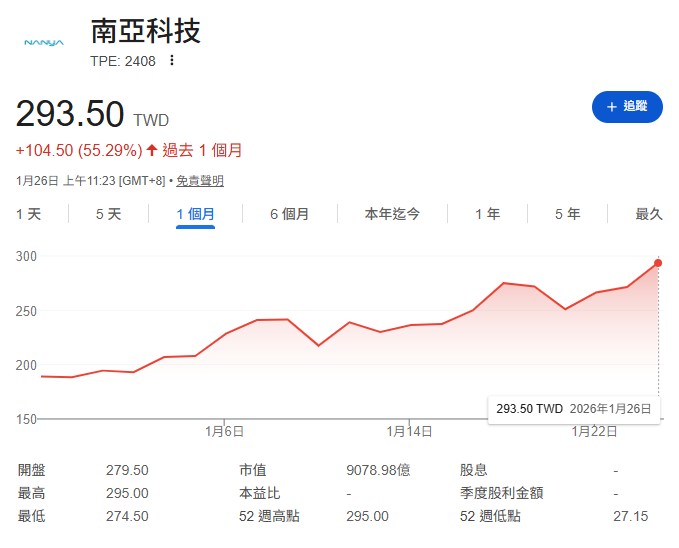
Task: View the 5 年 chart range
Action: pos(567,214)
